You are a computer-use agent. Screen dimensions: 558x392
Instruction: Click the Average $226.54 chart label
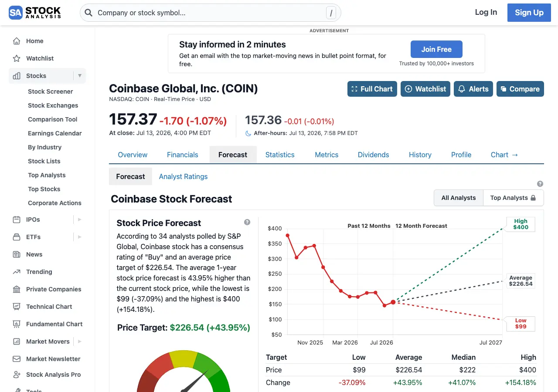(521, 280)
